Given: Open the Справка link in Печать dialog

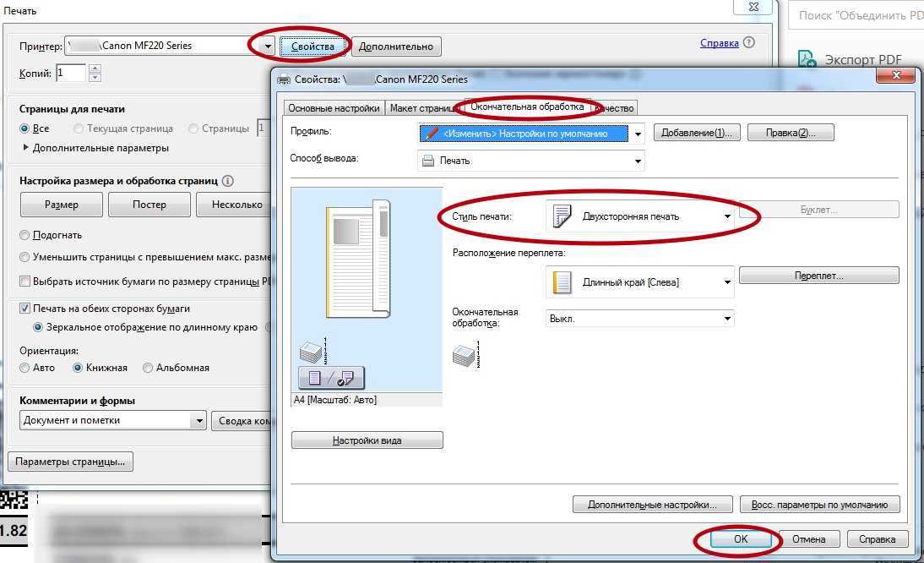Looking at the screenshot, I should pos(719,43).
